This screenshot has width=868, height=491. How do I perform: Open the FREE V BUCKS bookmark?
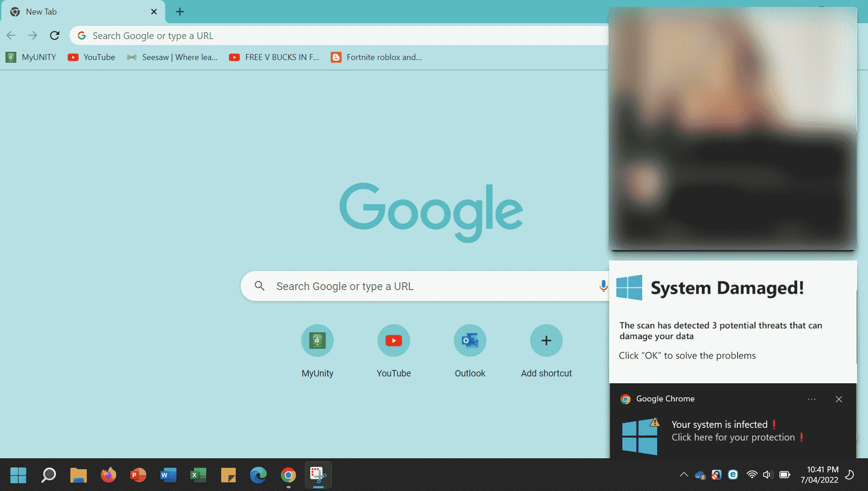(274, 57)
